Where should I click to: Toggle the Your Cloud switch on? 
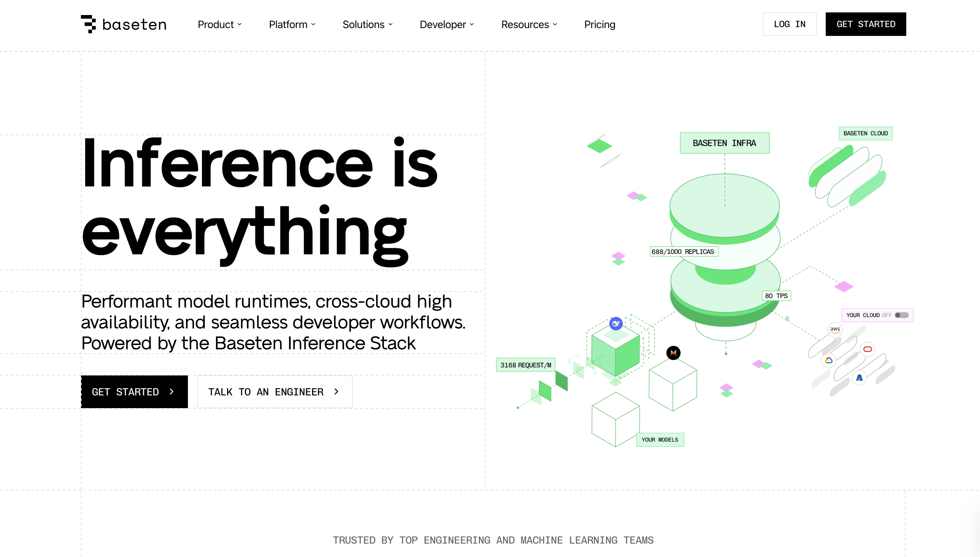901,315
